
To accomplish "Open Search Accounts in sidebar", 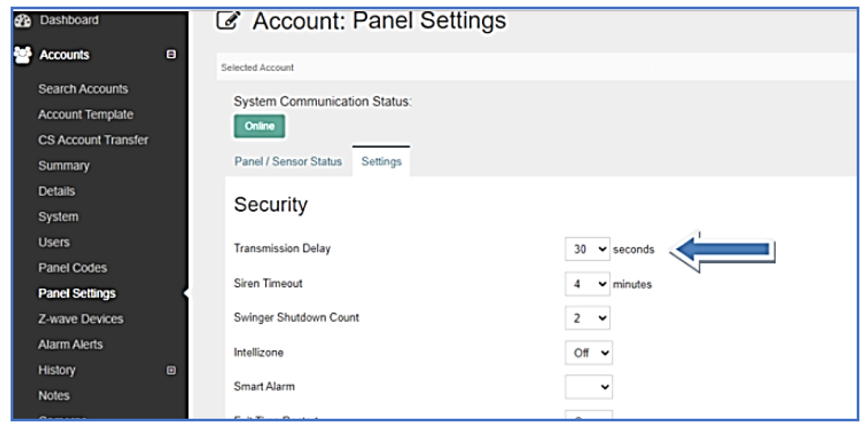I will (x=83, y=89).
